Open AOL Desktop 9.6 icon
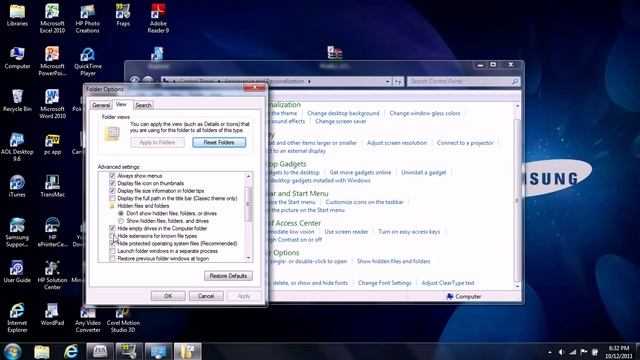The width and height of the screenshot is (640, 360). (x=17, y=147)
